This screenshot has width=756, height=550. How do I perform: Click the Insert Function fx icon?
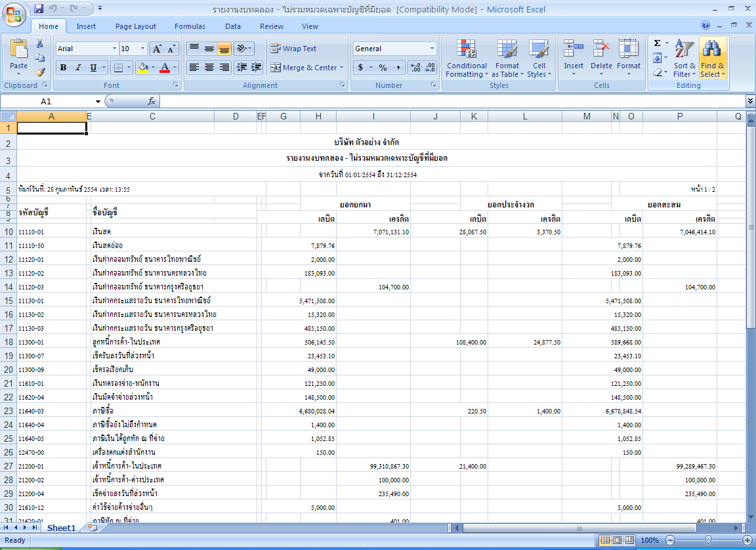(x=151, y=101)
